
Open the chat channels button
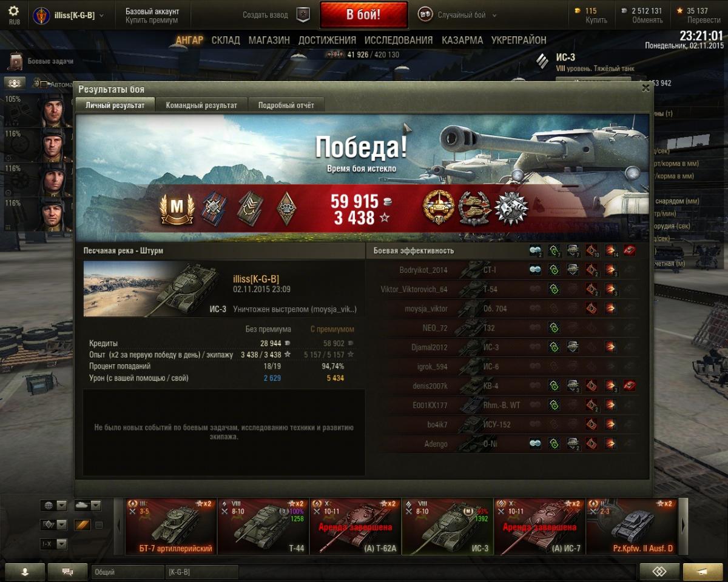67,572
